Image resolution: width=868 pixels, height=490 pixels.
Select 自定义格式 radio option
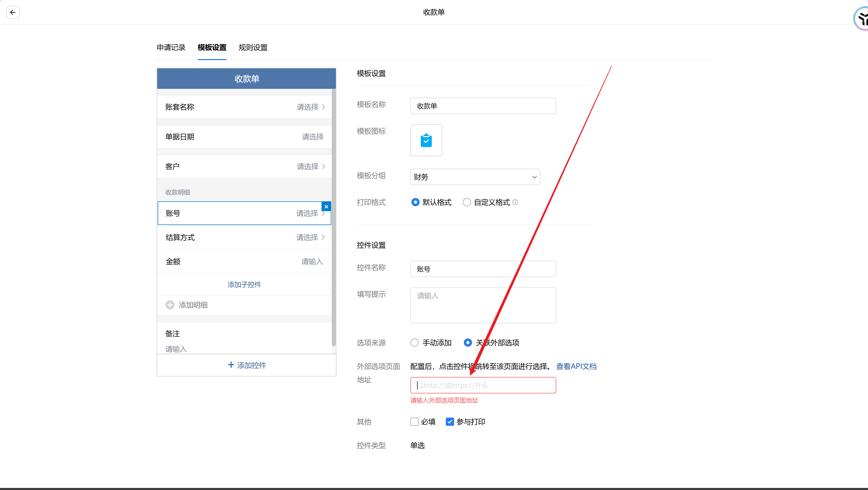pyautogui.click(x=467, y=202)
